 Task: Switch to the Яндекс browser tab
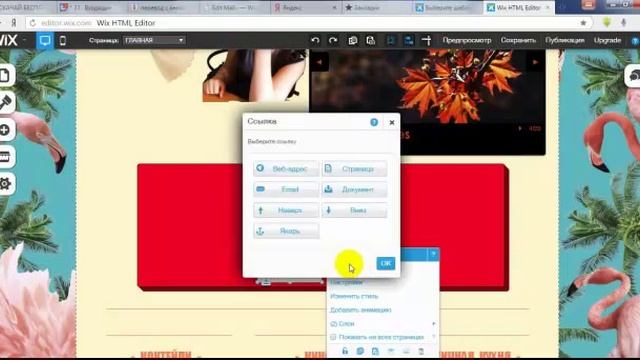point(304,8)
